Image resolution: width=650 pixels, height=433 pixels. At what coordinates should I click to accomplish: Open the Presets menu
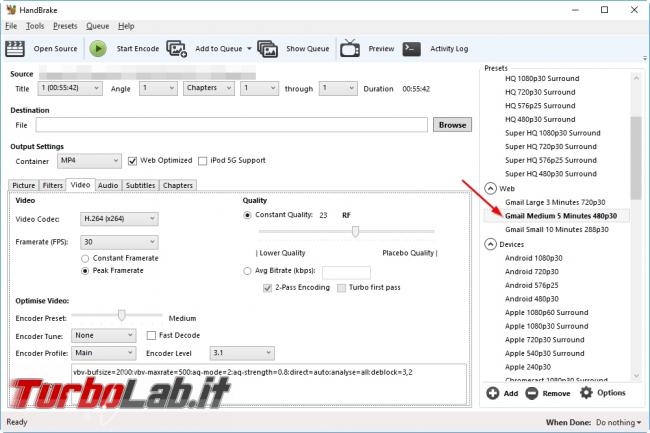coord(65,26)
